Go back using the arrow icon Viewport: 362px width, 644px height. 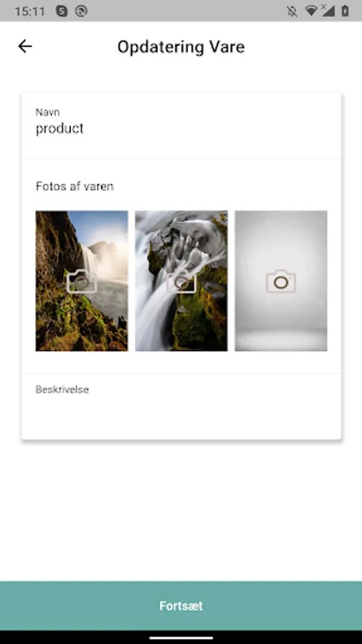point(25,47)
